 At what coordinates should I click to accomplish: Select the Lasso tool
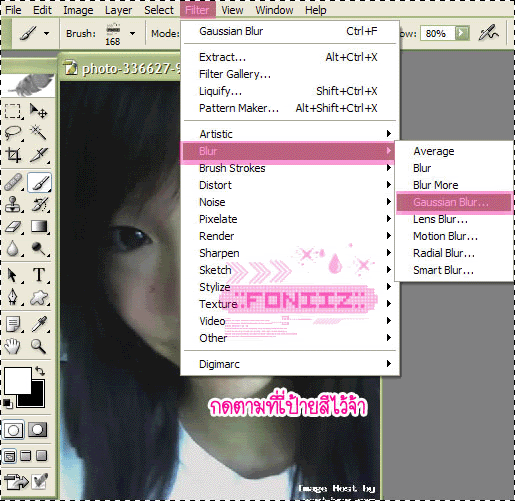click(13, 133)
